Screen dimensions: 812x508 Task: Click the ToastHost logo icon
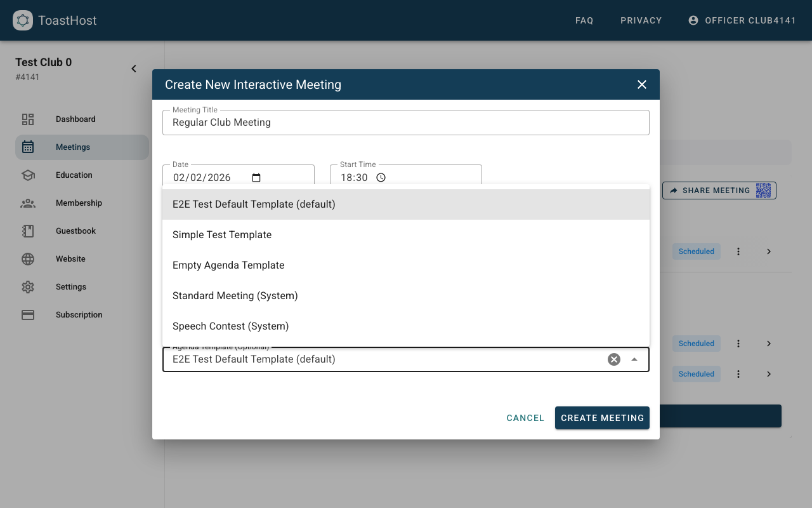[23, 20]
